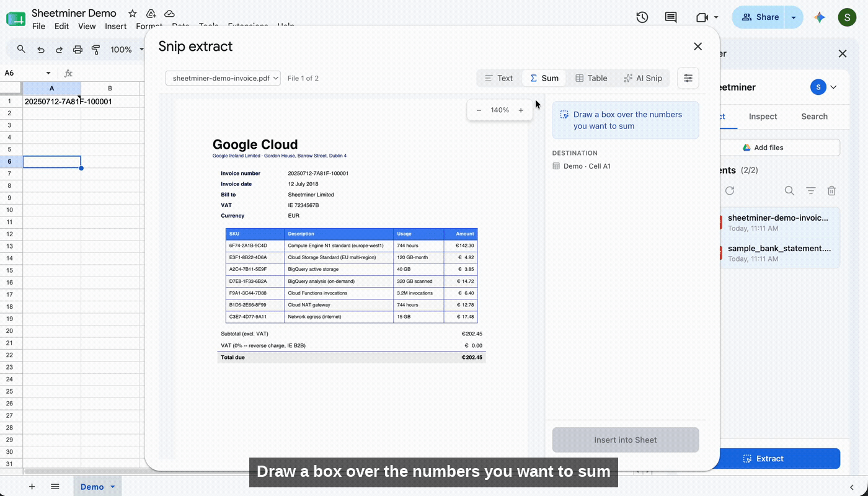This screenshot has width=868, height=496.
Task: Undo the last action
Action: [41, 50]
